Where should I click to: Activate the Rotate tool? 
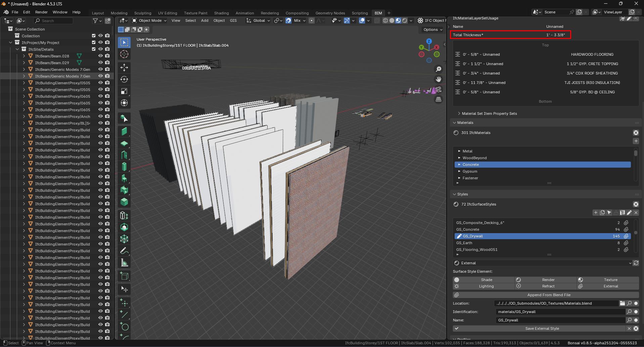click(x=124, y=79)
